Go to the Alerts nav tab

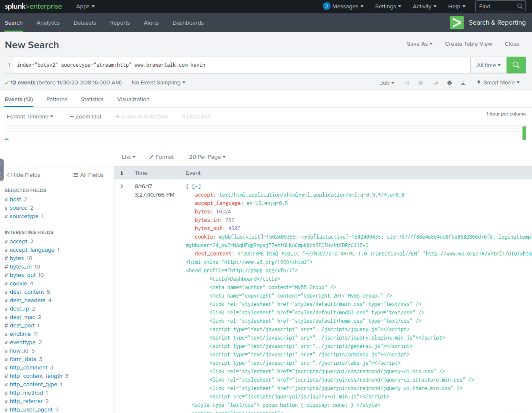[x=151, y=23]
